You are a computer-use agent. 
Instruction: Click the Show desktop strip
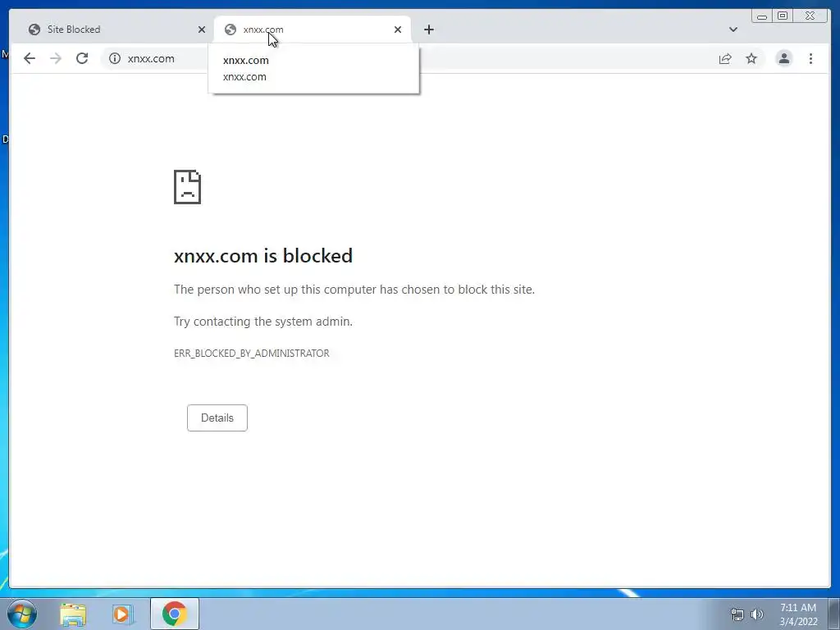point(834,614)
